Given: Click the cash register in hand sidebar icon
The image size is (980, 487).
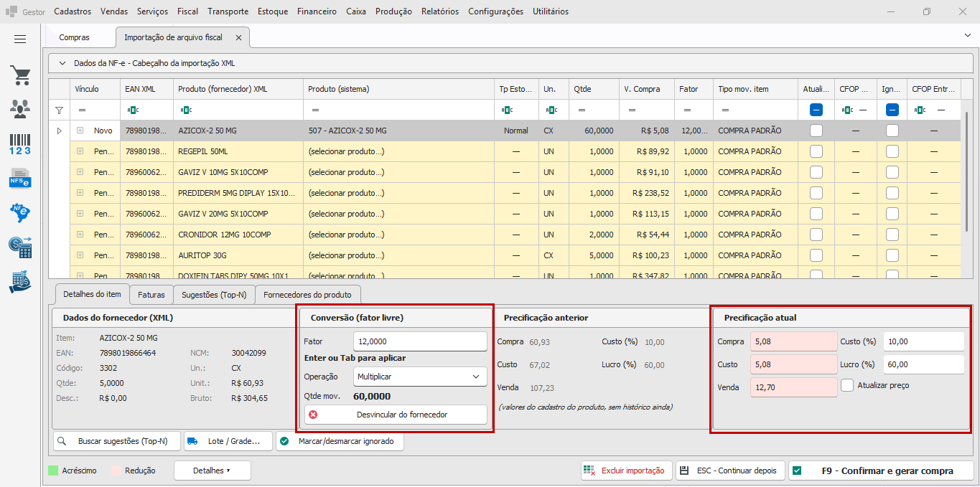Looking at the screenshot, I should [20, 282].
